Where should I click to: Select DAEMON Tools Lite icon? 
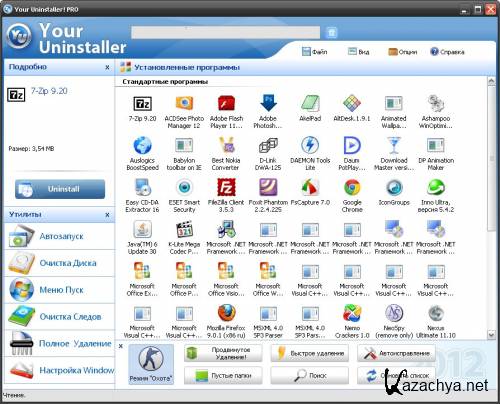tap(310, 145)
